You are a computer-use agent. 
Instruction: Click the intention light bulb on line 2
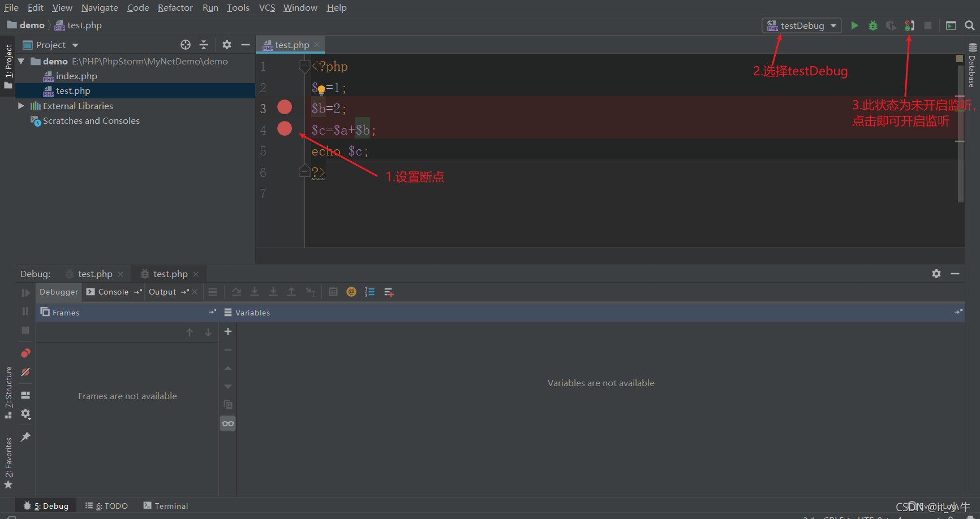tap(321, 89)
